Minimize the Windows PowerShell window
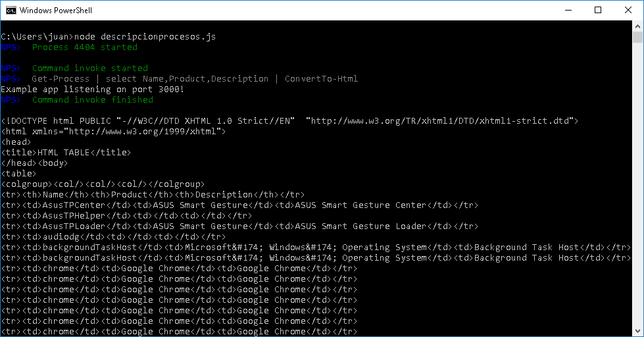644x337 pixels. pyautogui.click(x=567, y=10)
